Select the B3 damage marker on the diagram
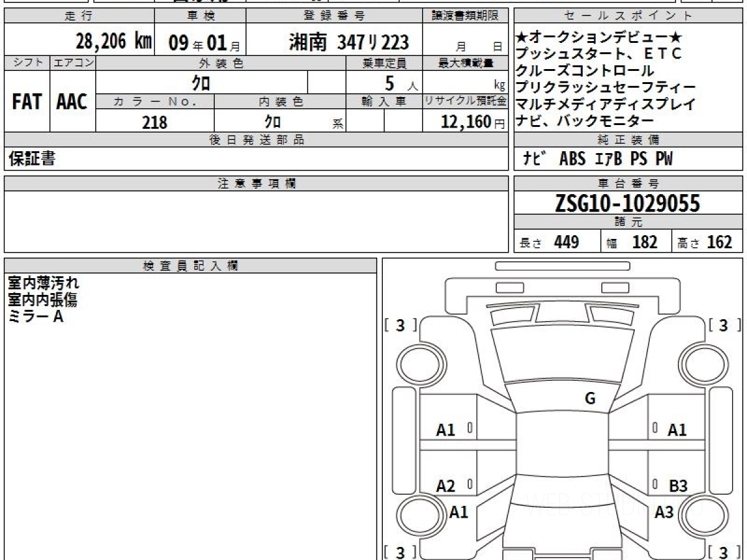This screenshot has height=560, width=747. 678,486
